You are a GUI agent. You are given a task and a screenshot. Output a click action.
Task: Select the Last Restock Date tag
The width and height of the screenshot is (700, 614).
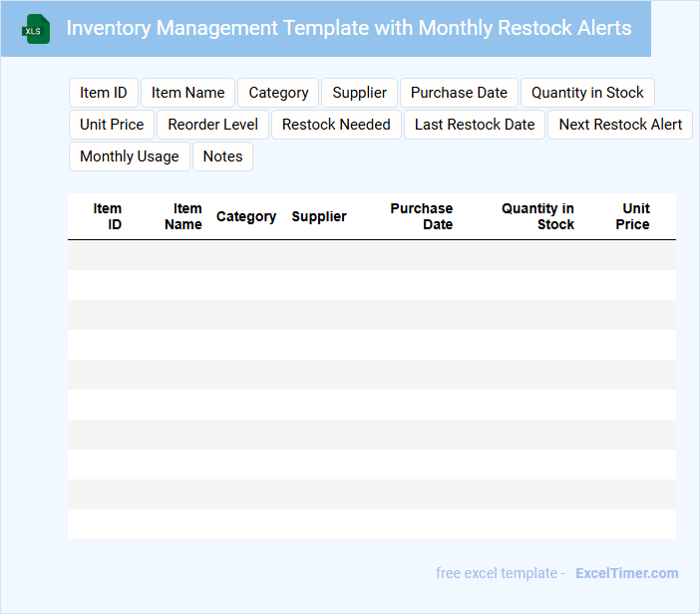pos(475,125)
